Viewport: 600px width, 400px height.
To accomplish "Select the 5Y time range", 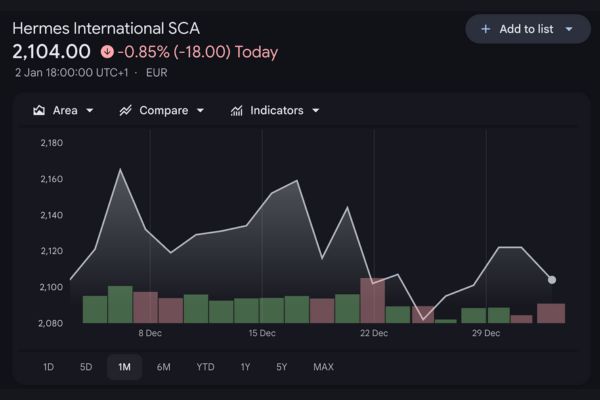I will pyautogui.click(x=282, y=367).
